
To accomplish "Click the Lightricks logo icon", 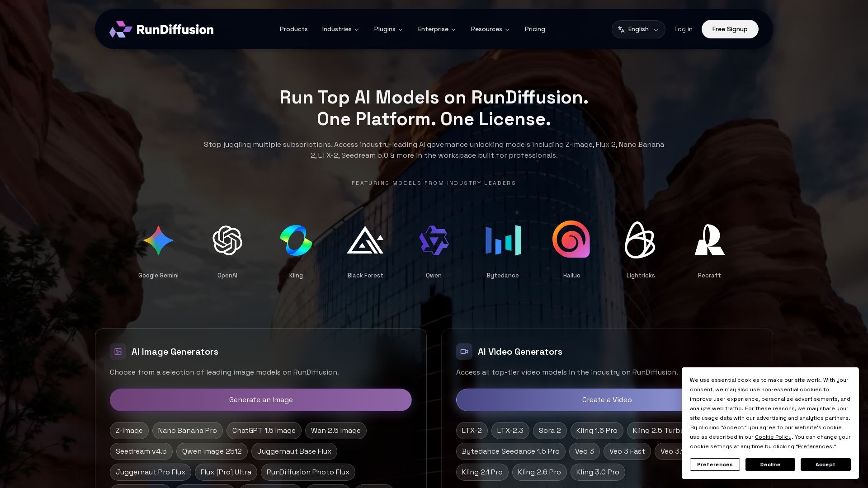I will [x=640, y=240].
